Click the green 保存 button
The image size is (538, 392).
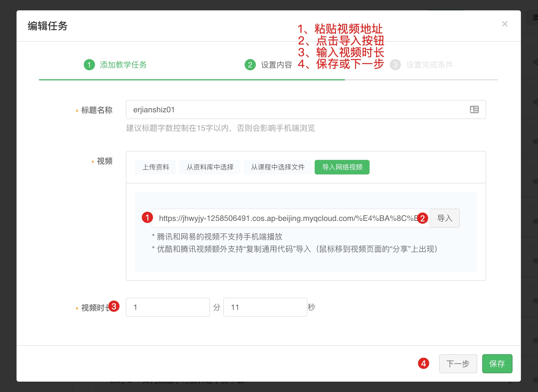coord(497,363)
